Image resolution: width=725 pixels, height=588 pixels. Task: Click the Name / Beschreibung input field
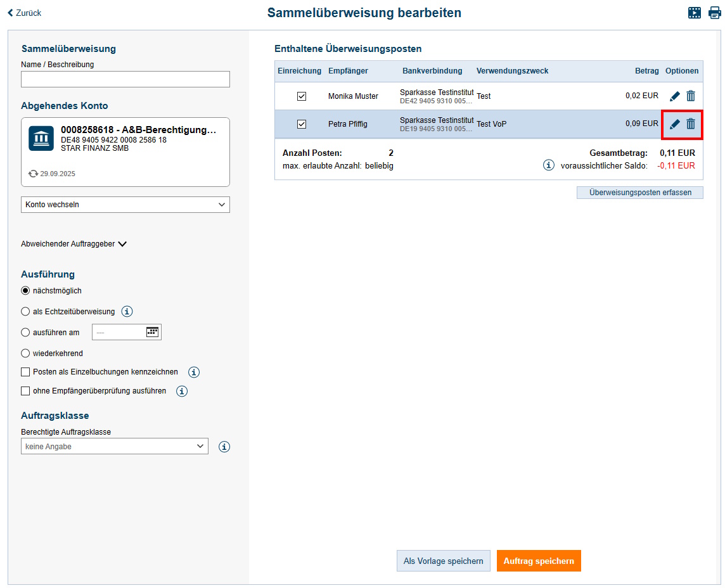[125, 79]
